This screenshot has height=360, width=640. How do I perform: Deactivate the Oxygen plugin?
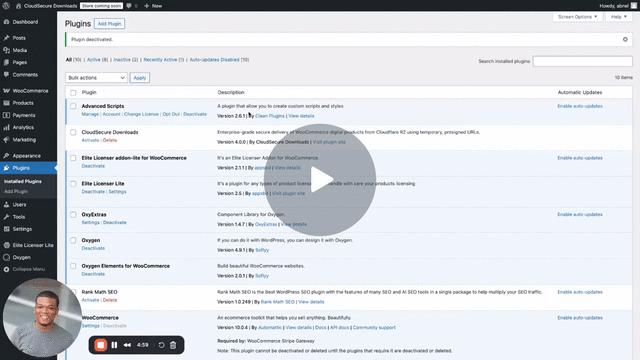tap(93, 249)
